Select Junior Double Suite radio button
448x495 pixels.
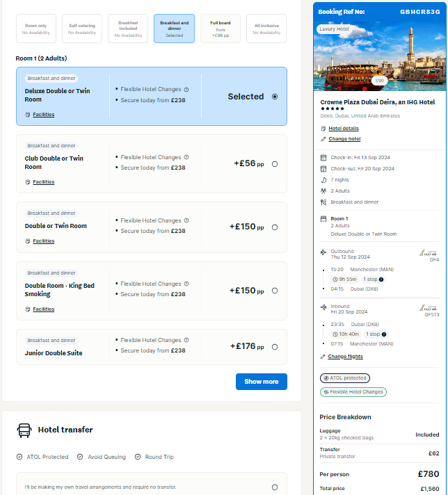(x=275, y=347)
